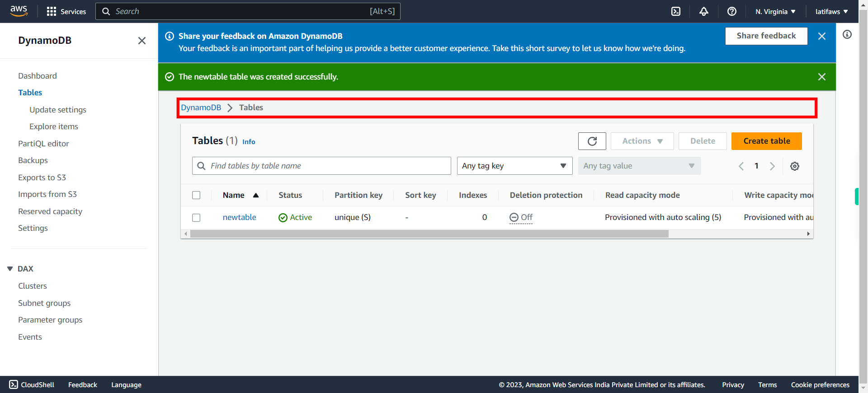Image resolution: width=868 pixels, height=393 pixels.
Task: Refresh the tables list
Action: pyautogui.click(x=592, y=141)
